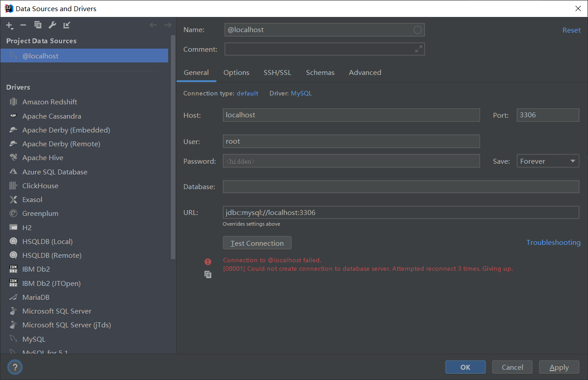Click into the User field showing root

[351, 141]
